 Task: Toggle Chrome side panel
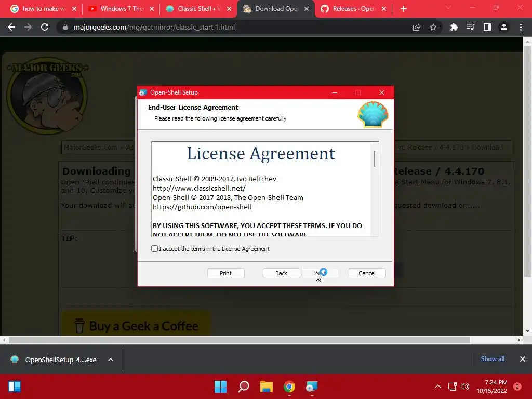(487, 27)
